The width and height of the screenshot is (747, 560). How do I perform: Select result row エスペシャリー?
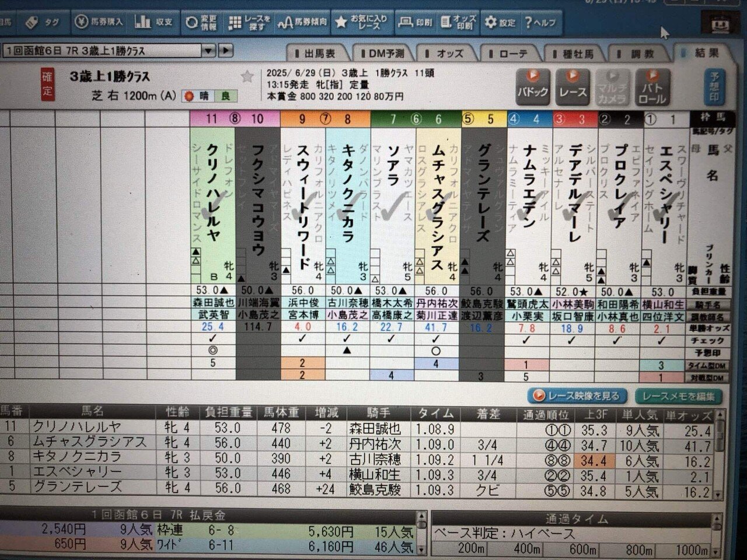[356, 474]
